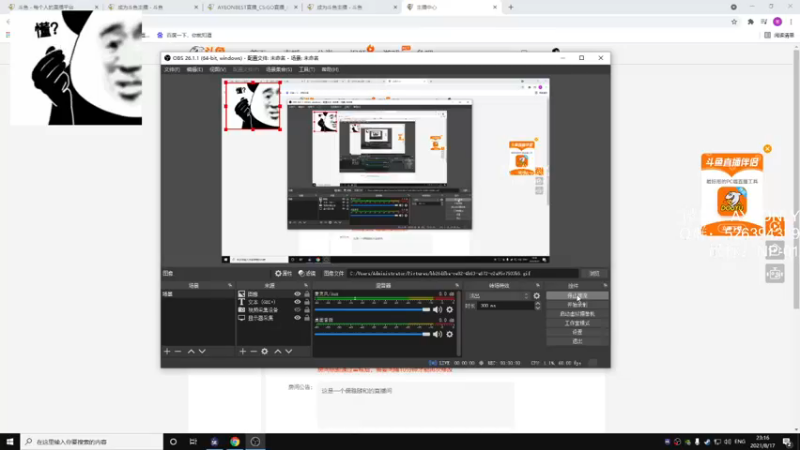The image size is (800, 450).
Task: Mute the microphone audio speaker icon
Action: coord(437,310)
